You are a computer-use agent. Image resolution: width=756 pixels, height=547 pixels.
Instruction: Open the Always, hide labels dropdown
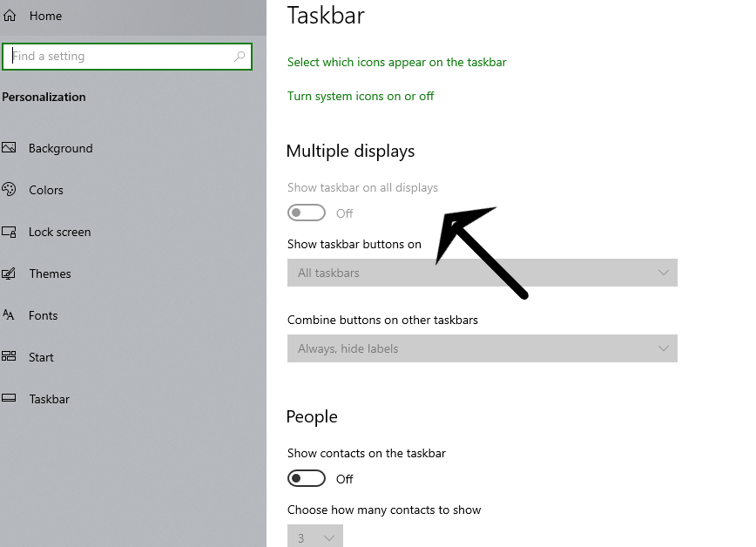point(483,348)
